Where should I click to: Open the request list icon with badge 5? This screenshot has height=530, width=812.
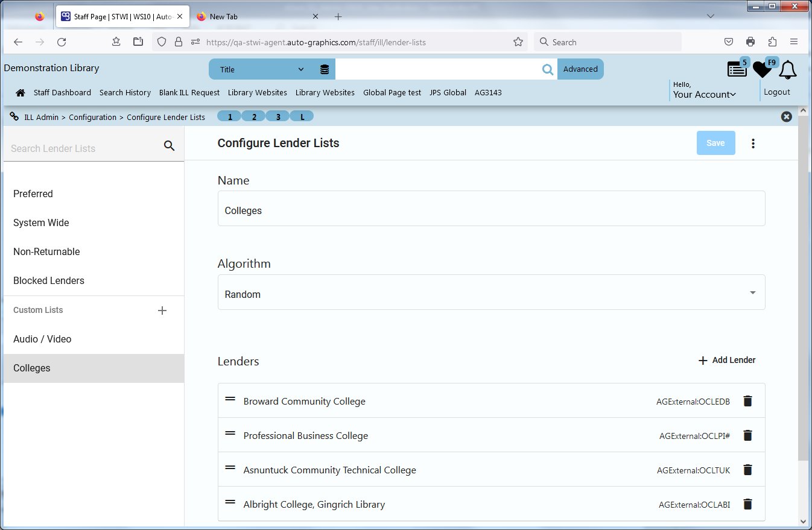coord(737,69)
